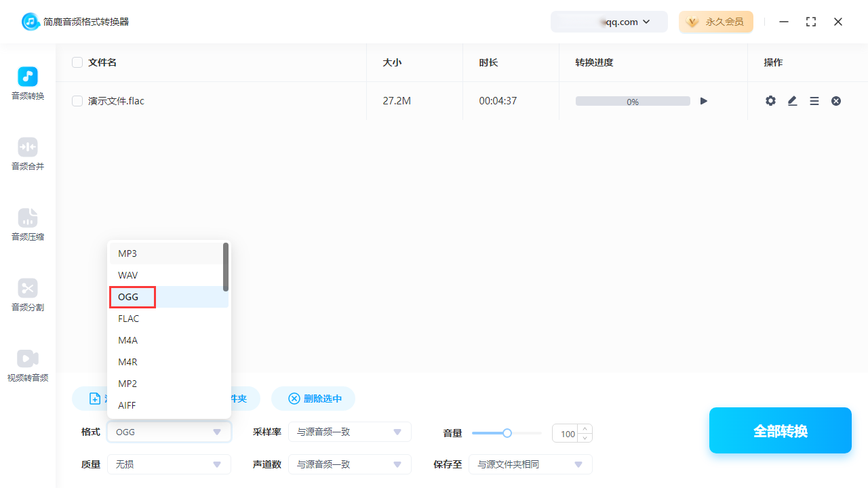Open conversion settings gear for 演示文件.flac

770,100
